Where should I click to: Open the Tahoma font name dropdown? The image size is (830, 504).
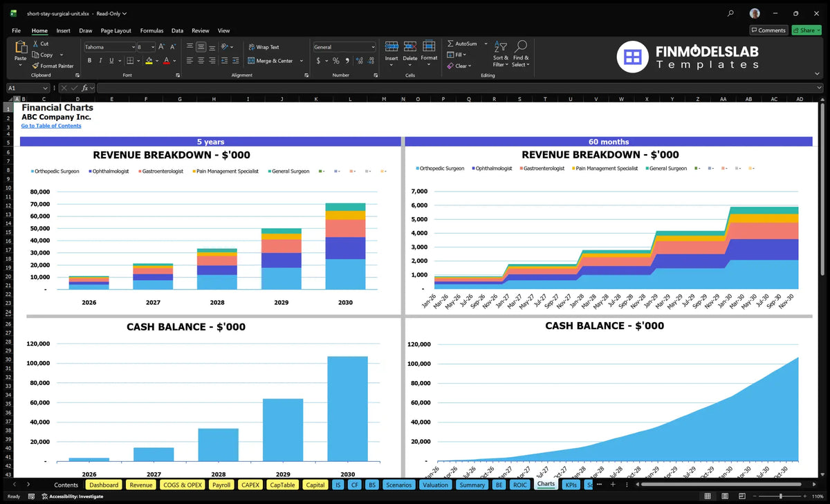(x=132, y=47)
